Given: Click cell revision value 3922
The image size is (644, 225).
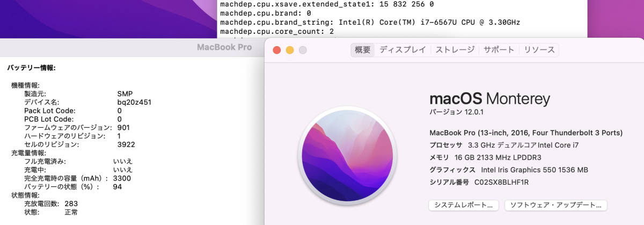Looking at the screenshot, I should click(126, 144).
